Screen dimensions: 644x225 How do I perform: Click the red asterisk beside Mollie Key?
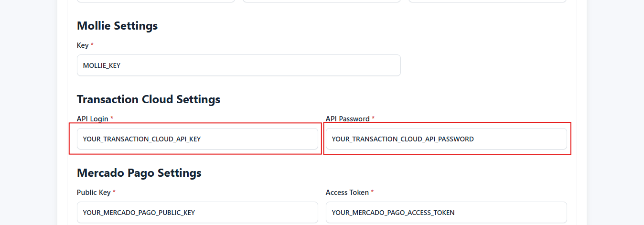pyautogui.click(x=92, y=45)
